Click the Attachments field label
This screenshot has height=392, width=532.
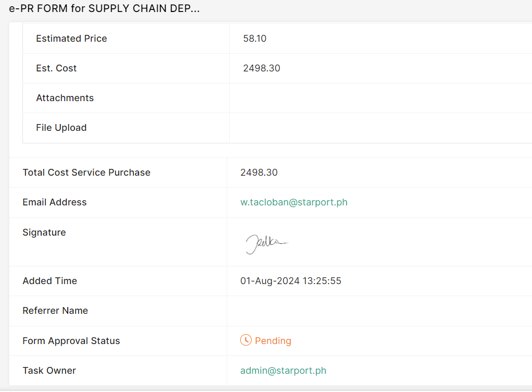pos(65,98)
